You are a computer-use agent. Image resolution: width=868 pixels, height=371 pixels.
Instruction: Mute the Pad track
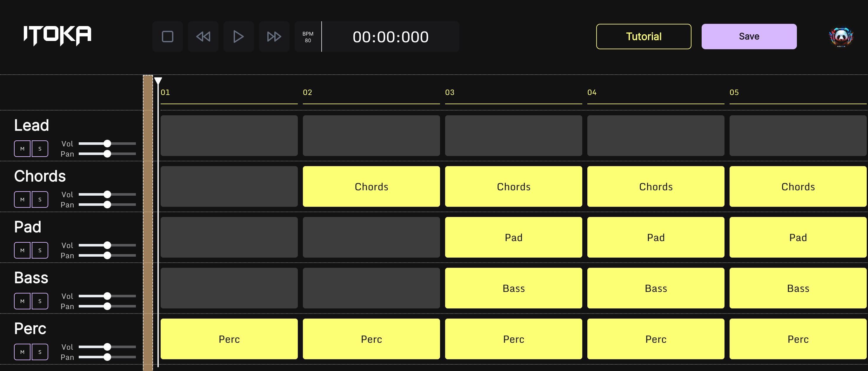22,250
